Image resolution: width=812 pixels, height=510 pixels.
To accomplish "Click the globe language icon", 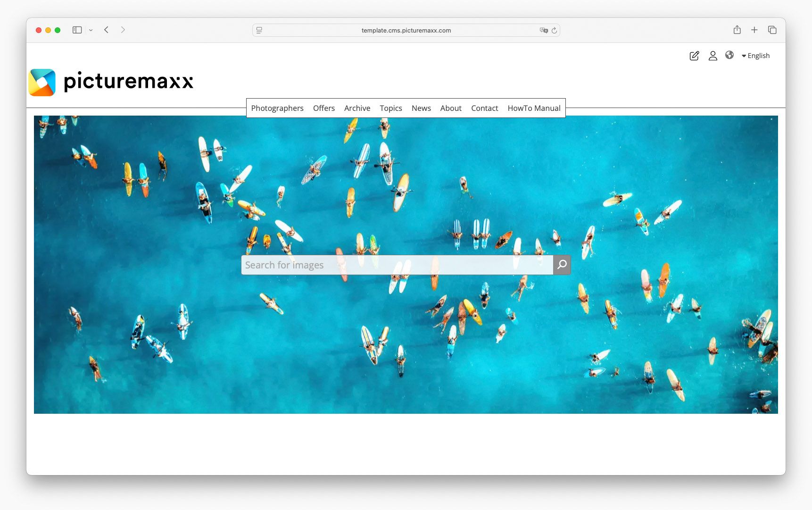I will pos(730,56).
